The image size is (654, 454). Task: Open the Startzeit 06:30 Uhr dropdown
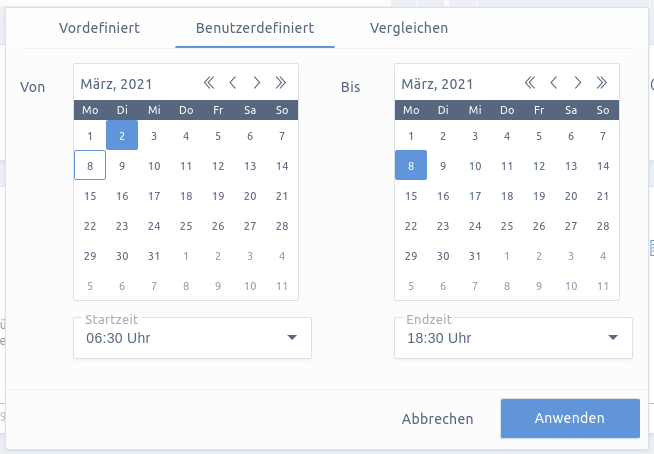pos(192,338)
